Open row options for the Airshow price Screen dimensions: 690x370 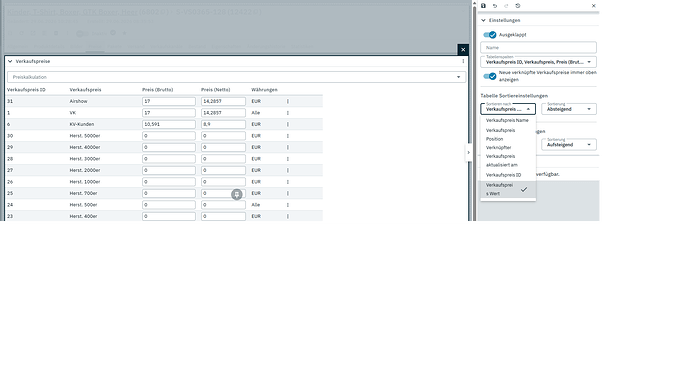tap(288, 101)
